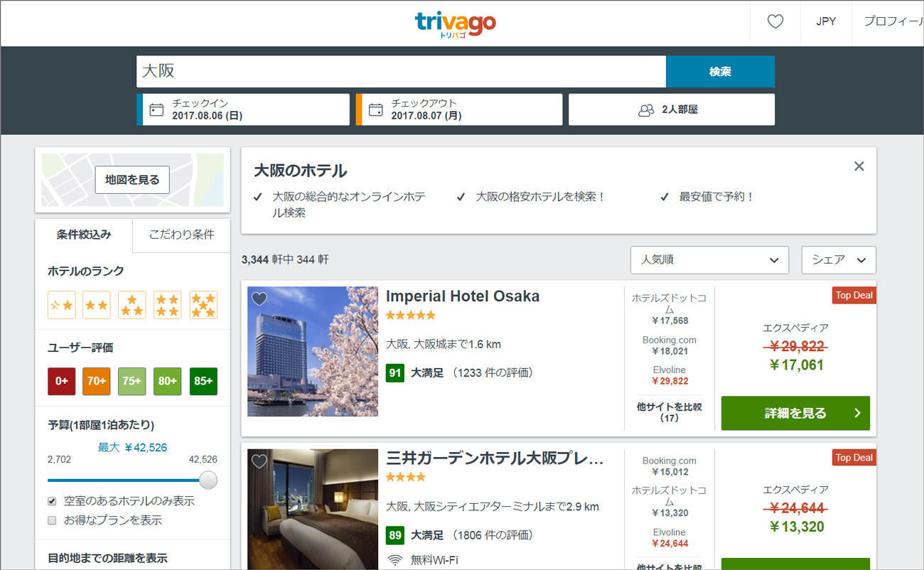Click the check-out calendar icon

[x=376, y=109]
